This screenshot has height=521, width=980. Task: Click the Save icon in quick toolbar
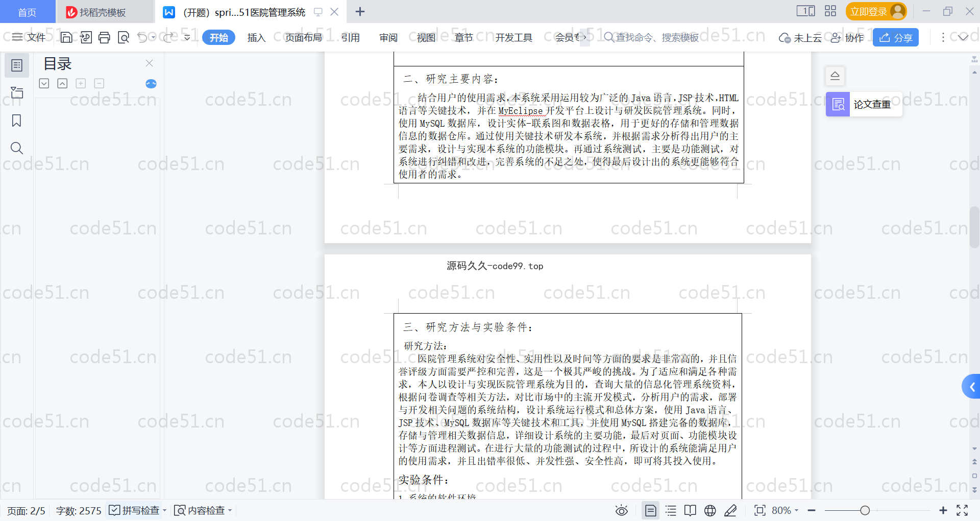(66, 37)
